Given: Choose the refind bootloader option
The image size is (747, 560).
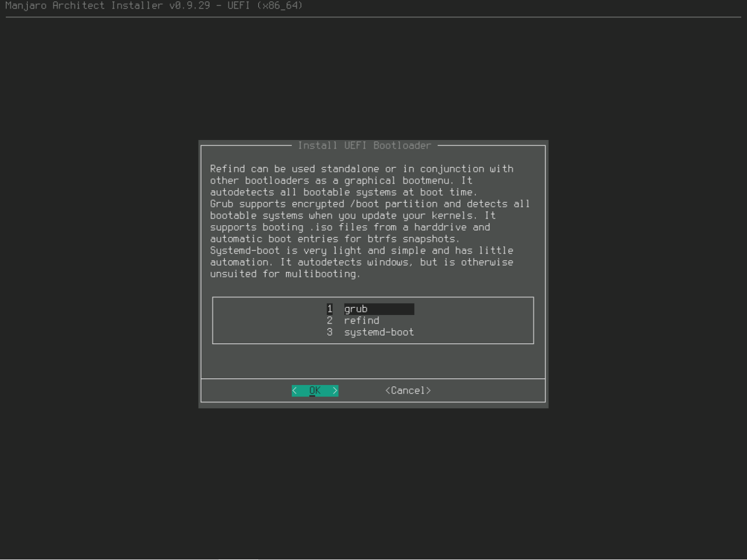Looking at the screenshot, I should (361, 321).
